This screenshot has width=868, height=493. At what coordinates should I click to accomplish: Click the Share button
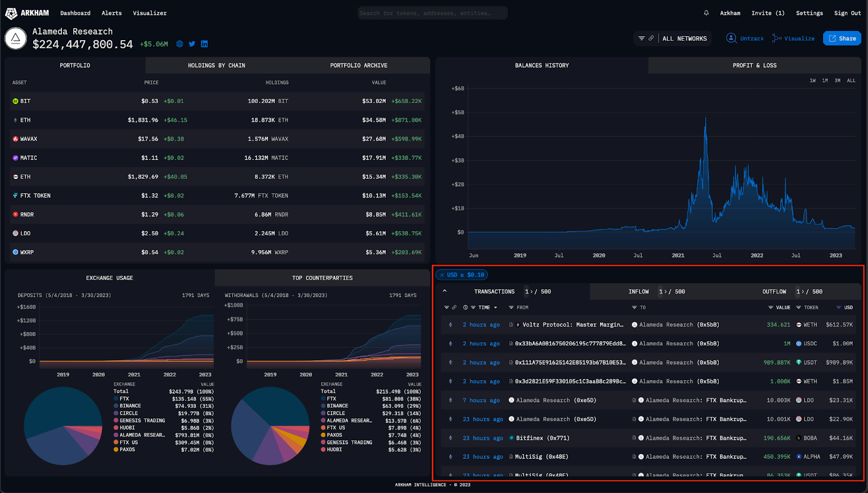[x=842, y=39]
